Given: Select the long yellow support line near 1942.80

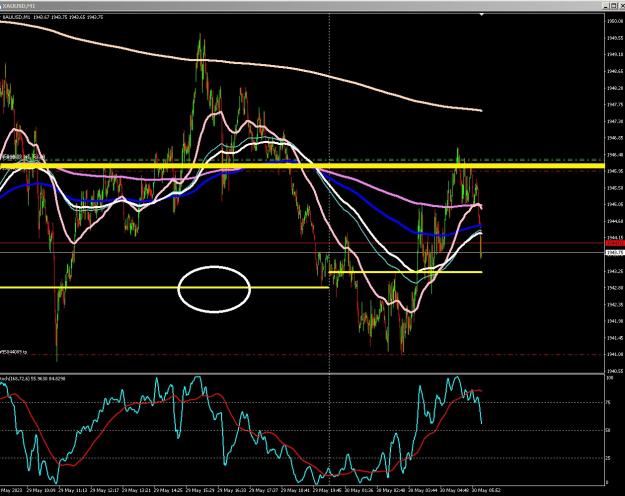Looking at the screenshot, I should (164, 287).
